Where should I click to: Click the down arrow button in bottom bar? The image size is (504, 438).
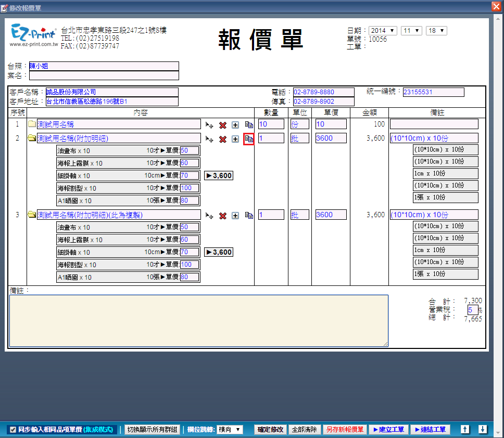click(x=483, y=430)
